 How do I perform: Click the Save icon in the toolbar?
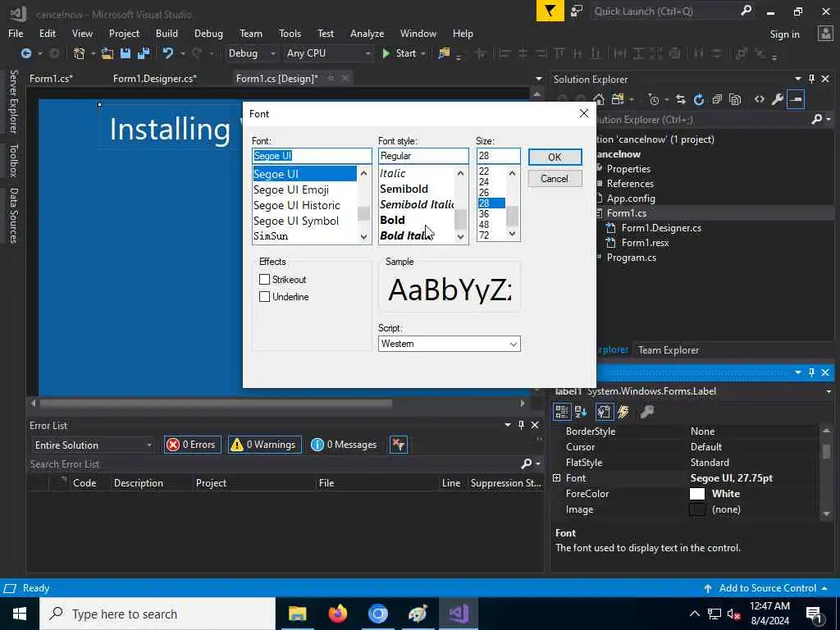tap(126, 53)
